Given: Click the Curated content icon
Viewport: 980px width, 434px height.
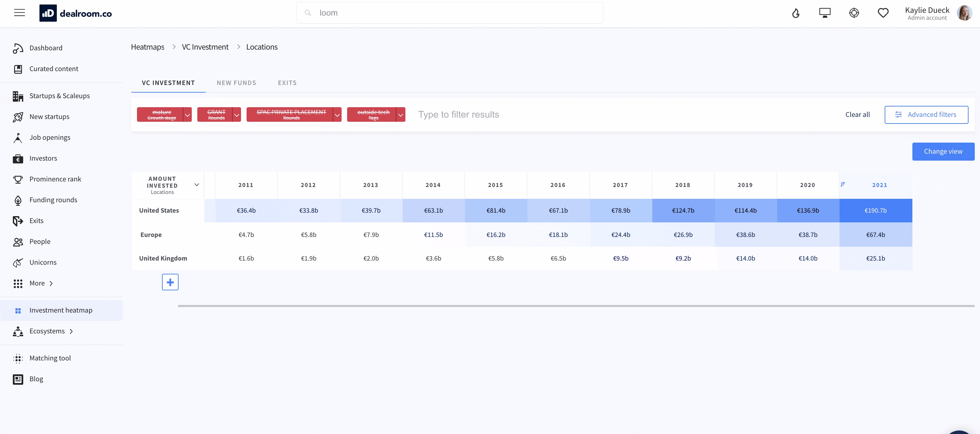Looking at the screenshot, I should click(18, 69).
